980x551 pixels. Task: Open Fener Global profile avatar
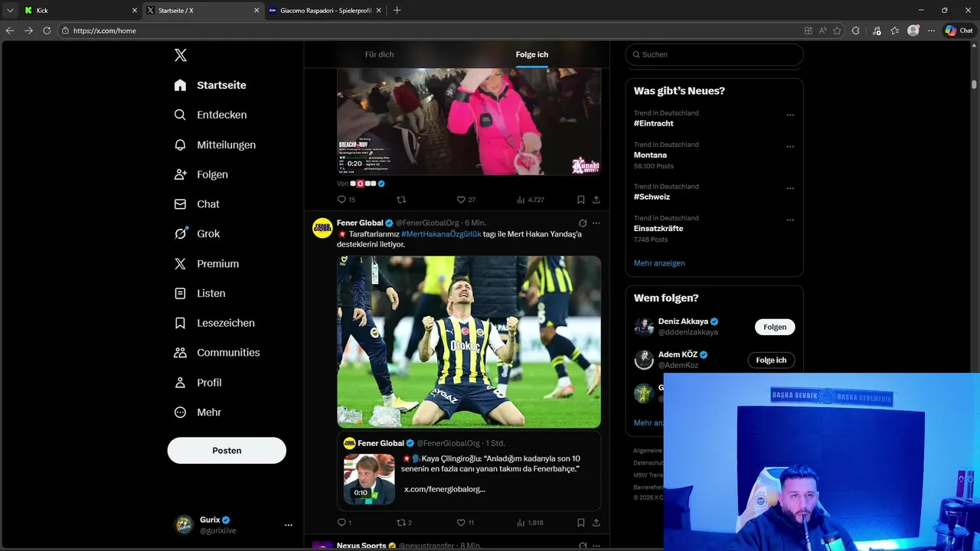322,228
